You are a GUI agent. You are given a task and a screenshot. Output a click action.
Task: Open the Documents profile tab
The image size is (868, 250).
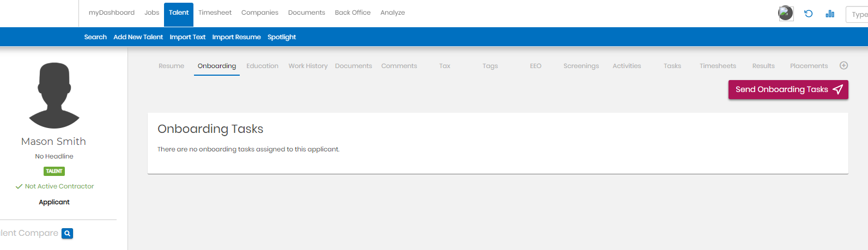354,66
